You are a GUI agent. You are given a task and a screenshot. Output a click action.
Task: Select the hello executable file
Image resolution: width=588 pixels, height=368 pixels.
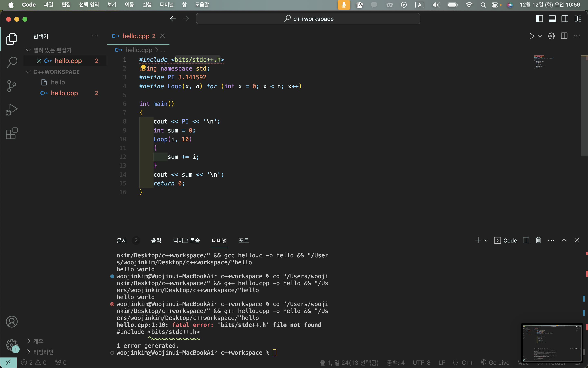(x=58, y=82)
